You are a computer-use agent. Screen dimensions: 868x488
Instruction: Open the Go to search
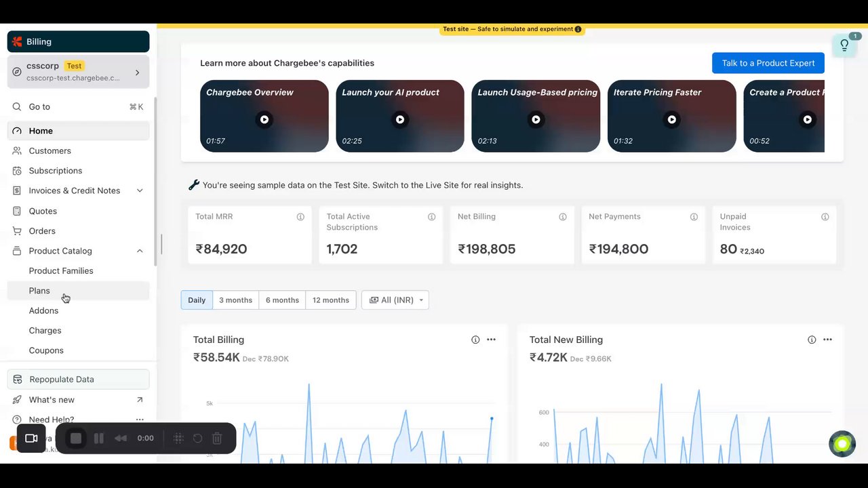78,106
